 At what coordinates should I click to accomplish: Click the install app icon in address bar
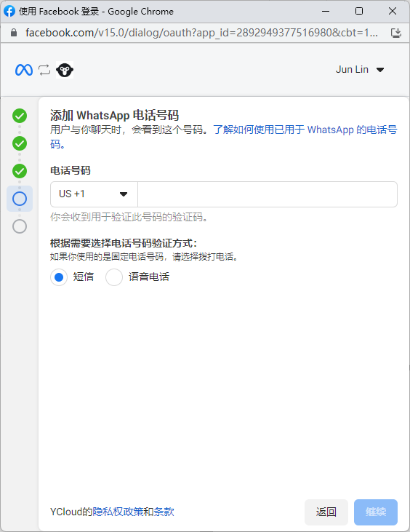(x=395, y=33)
